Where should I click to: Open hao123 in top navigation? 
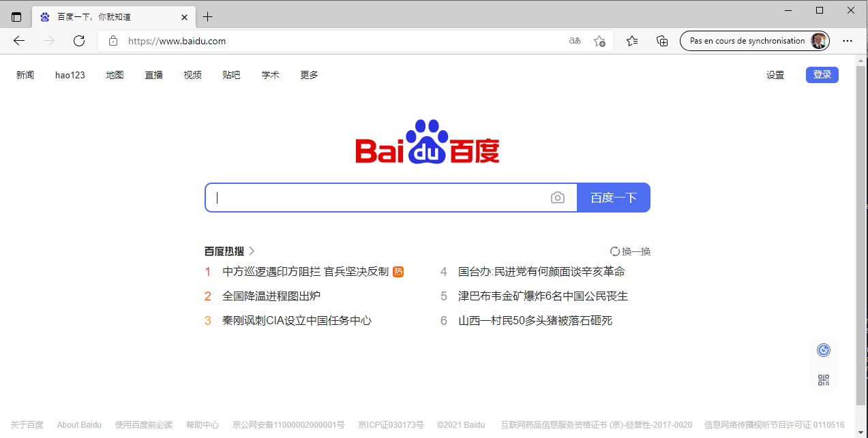(70, 75)
